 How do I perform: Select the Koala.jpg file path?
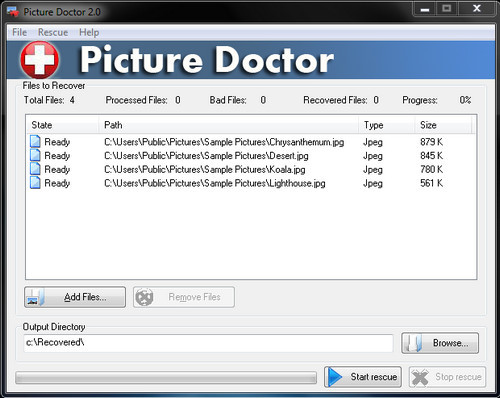(x=205, y=170)
